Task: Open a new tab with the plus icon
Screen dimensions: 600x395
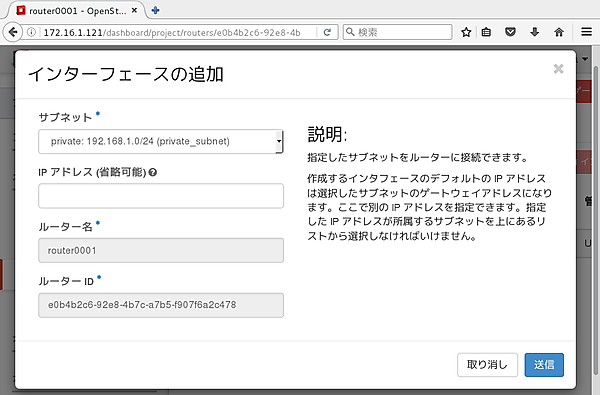Action: (155, 10)
